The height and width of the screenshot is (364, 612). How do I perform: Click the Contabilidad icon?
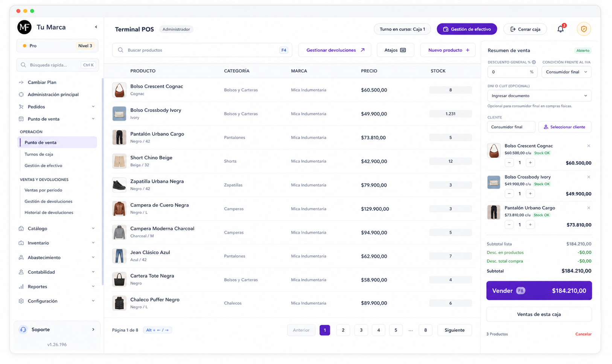click(x=21, y=272)
